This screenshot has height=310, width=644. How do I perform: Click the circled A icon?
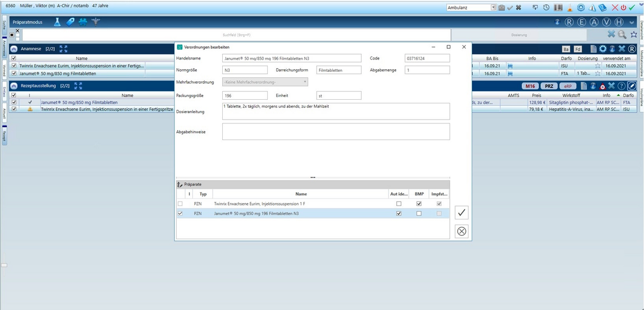pyautogui.click(x=594, y=22)
